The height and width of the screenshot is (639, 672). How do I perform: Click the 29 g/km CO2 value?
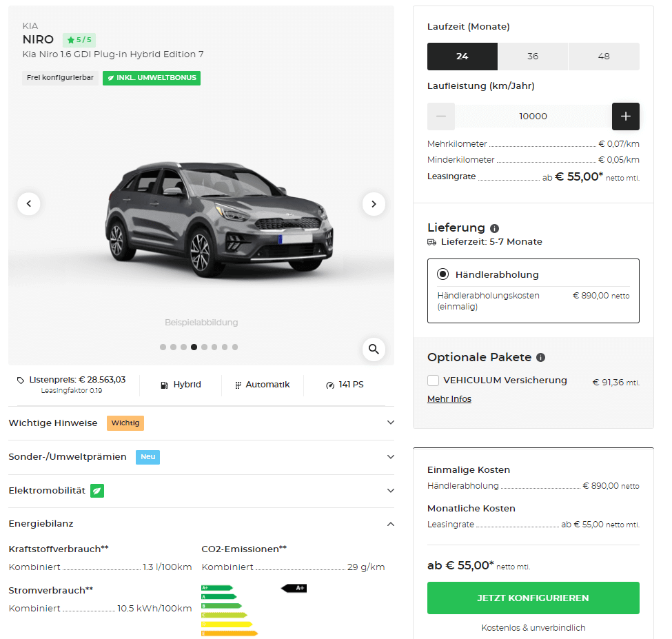tap(366, 567)
